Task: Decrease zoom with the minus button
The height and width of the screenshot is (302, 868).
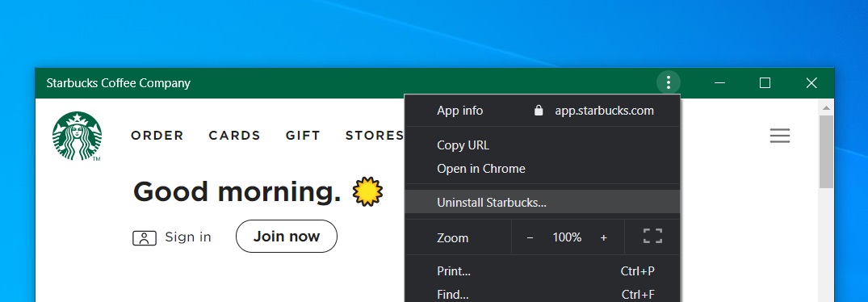Action: 530,237
